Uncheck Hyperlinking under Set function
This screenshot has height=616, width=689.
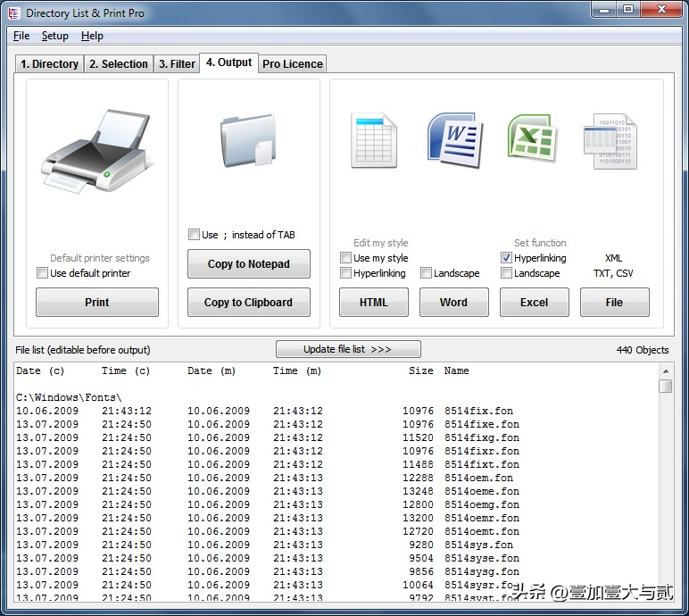point(506,258)
